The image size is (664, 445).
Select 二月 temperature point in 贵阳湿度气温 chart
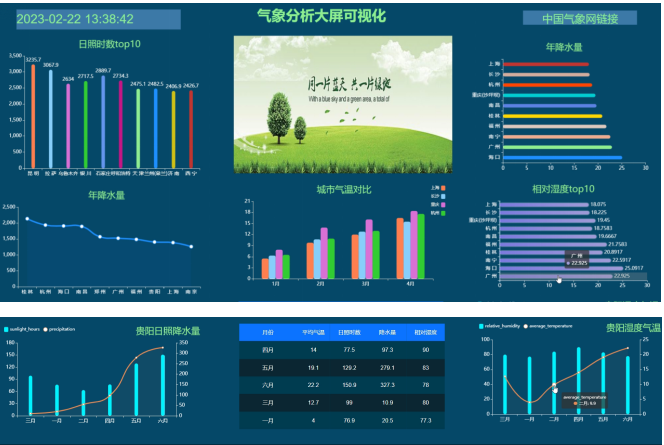point(554,385)
